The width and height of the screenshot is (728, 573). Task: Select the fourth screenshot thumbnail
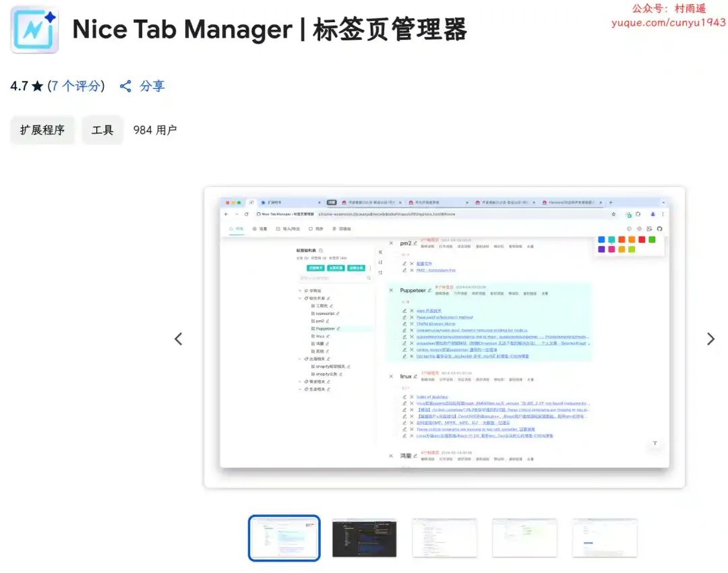524,538
